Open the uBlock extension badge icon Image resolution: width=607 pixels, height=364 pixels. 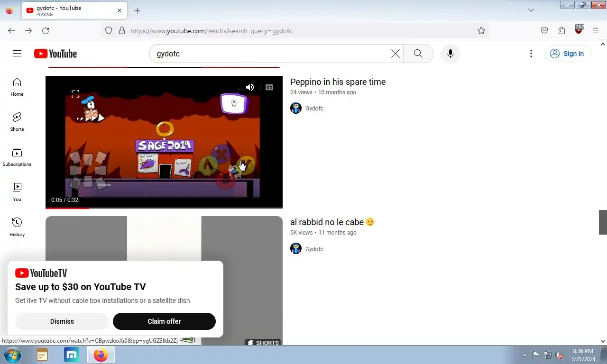tap(579, 30)
